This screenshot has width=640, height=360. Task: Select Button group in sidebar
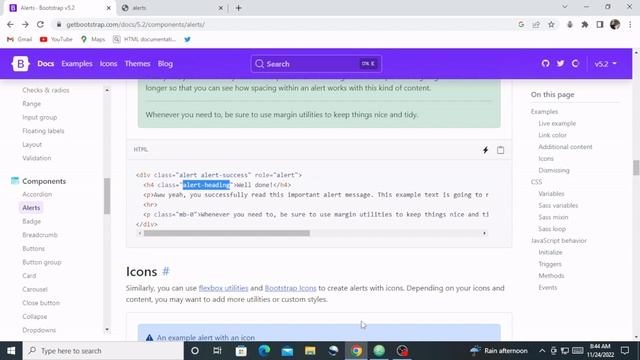pos(42,262)
